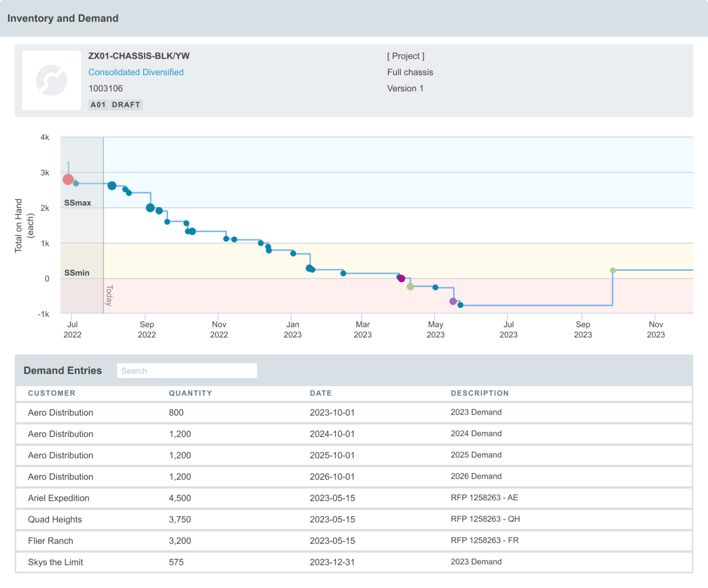Viewport: 708px width, 588px height.
Task: Click the Demand Entries section heading
Action: [x=63, y=370]
